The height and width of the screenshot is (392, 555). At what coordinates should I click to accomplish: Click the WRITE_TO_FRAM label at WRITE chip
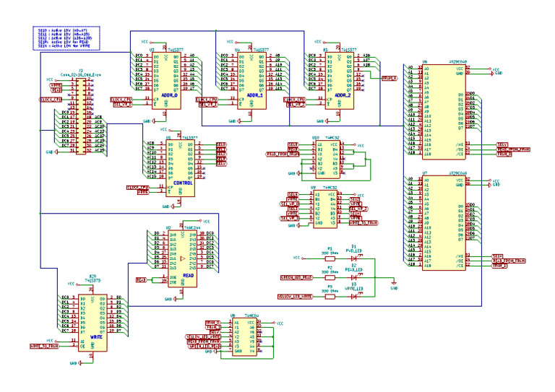[x=44, y=346]
